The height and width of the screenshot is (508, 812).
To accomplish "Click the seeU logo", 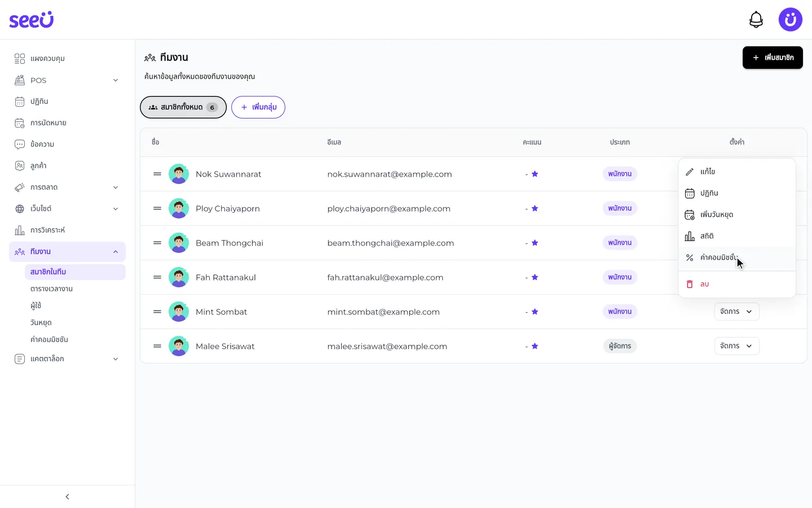I will [x=32, y=20].
